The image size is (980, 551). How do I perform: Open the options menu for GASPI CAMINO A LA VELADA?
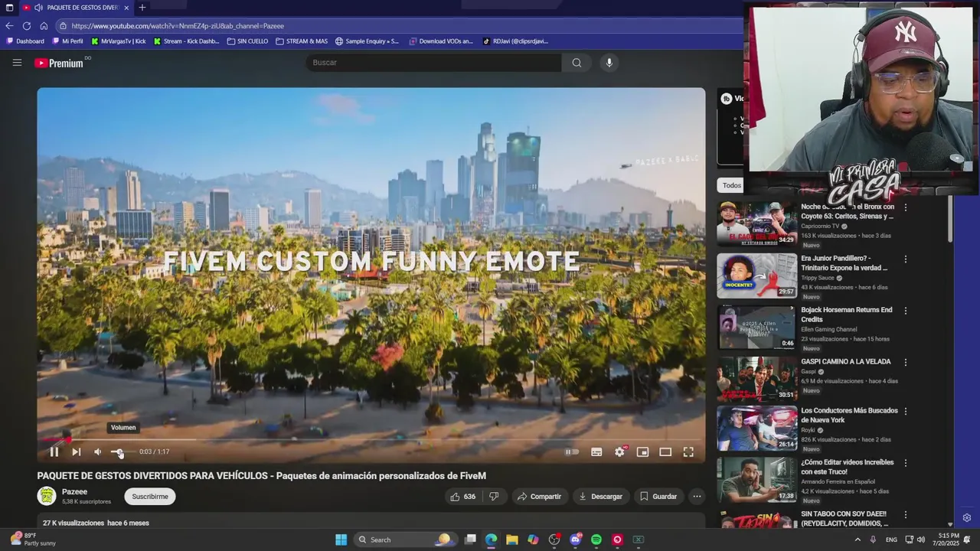(906, 362)
